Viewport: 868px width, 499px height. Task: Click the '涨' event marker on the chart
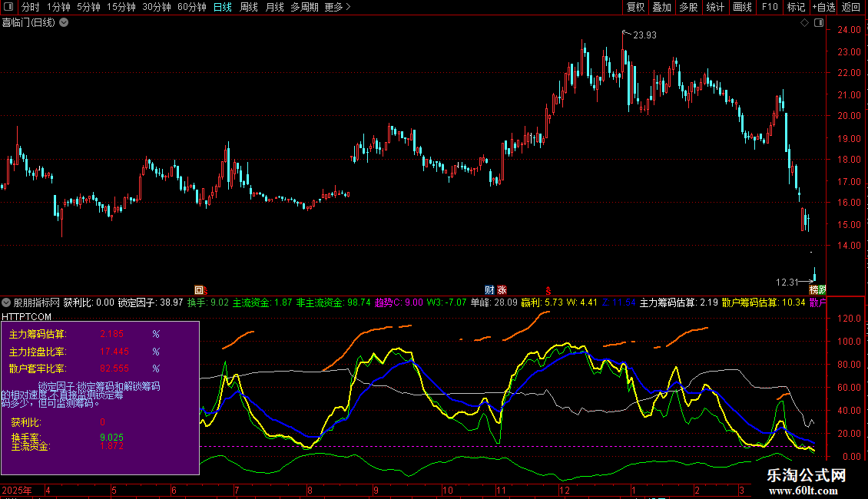[x=502, y=290]
